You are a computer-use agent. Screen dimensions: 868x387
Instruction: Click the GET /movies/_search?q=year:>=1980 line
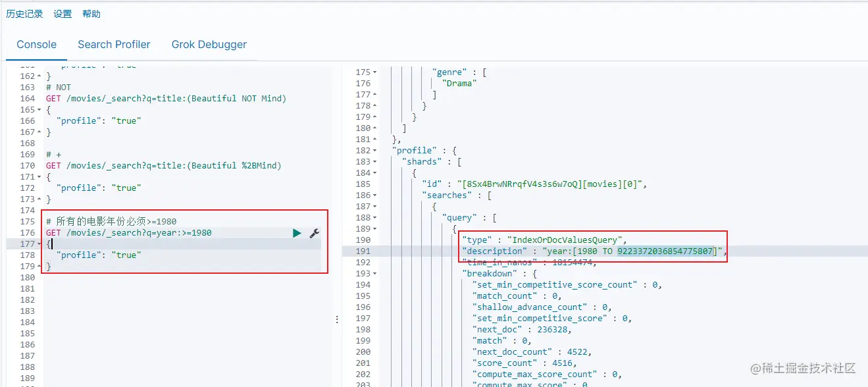pos(129,233)
